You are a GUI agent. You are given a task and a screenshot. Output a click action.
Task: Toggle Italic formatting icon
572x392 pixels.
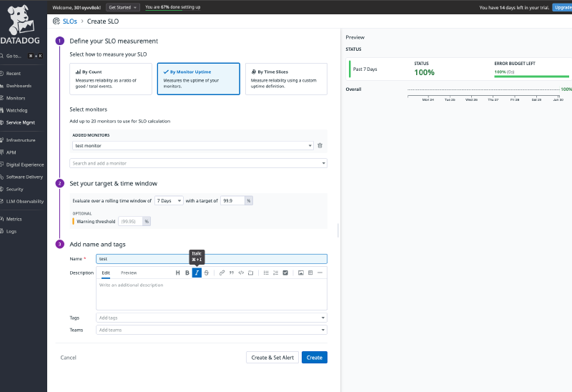[x=197, y=273]
